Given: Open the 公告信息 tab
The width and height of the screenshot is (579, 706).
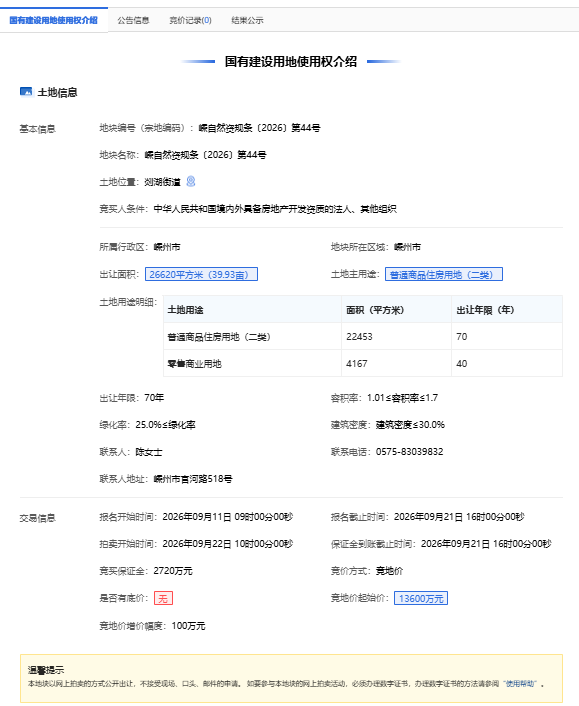Looking at the screenshot, I should 133,20.
